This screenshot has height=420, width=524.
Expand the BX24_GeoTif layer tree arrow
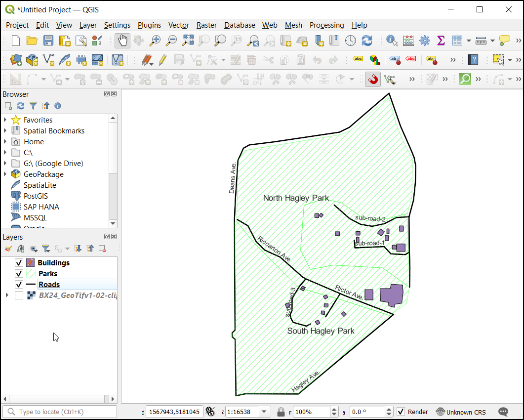tap(6, 295)
